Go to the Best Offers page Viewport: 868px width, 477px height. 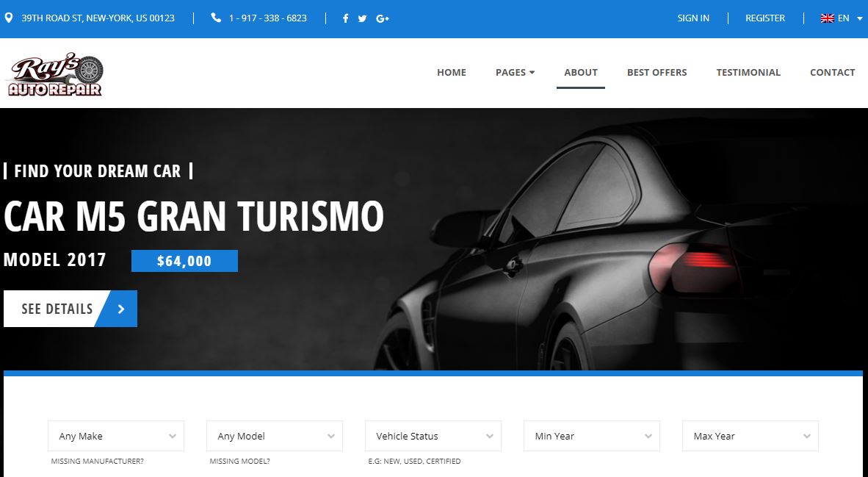(657, 72)
